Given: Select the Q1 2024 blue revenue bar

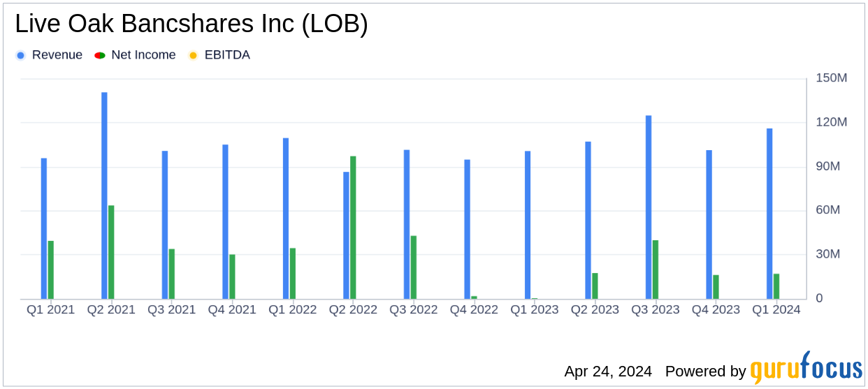Looking at the screenshot, I should click(x=769, y=214).
